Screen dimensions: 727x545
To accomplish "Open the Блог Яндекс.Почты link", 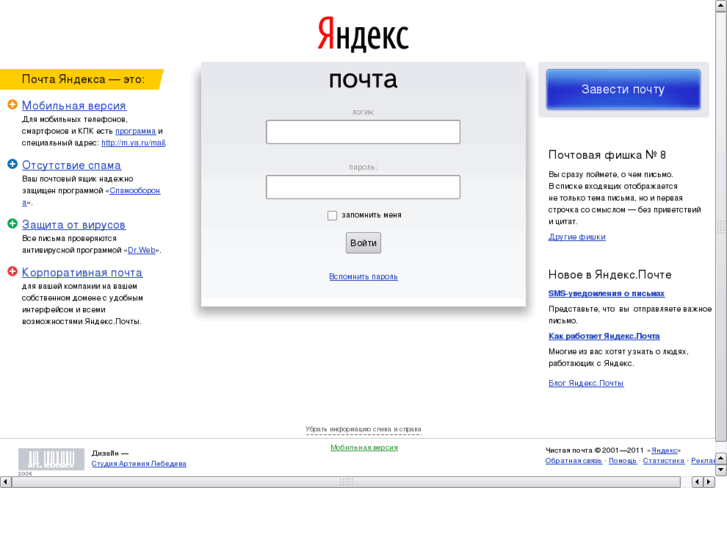I will (586, 383).
